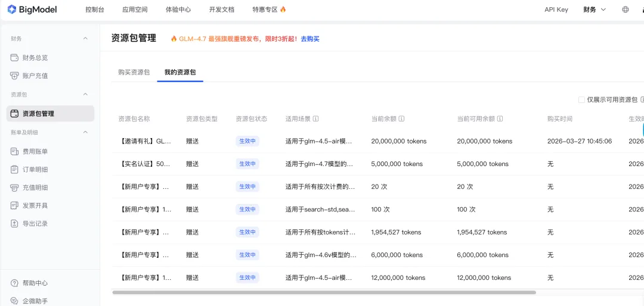Switch to 购买资源包 tab
Screen dimensions: 644x306
[134, 72]
